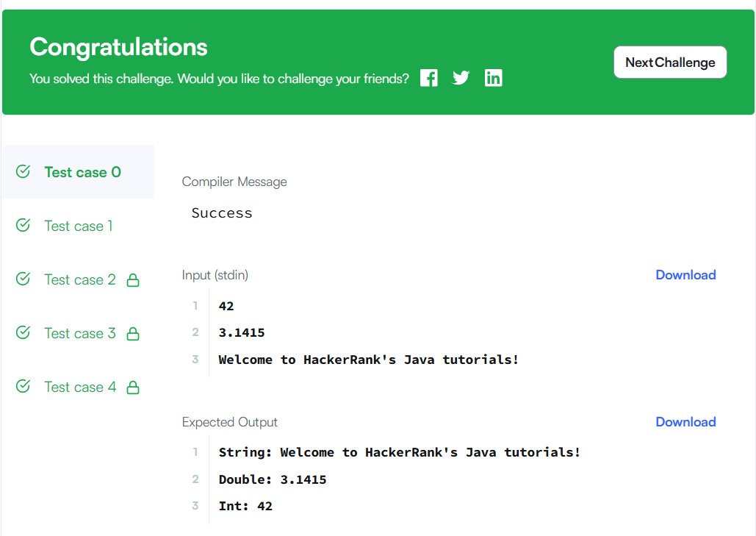The width and height of the screenshot is (756, 536).
Task: Download the Input (stdin) file
Action: coord(685,275)
